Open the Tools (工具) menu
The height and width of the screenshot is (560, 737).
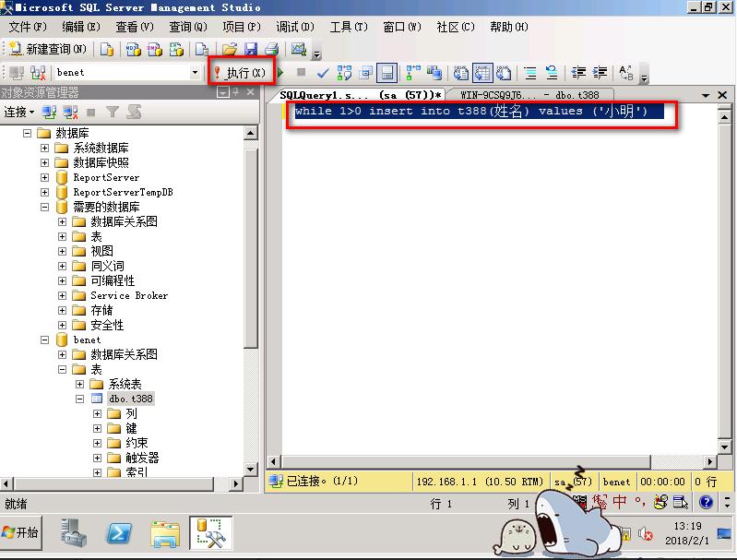[349, 27]
